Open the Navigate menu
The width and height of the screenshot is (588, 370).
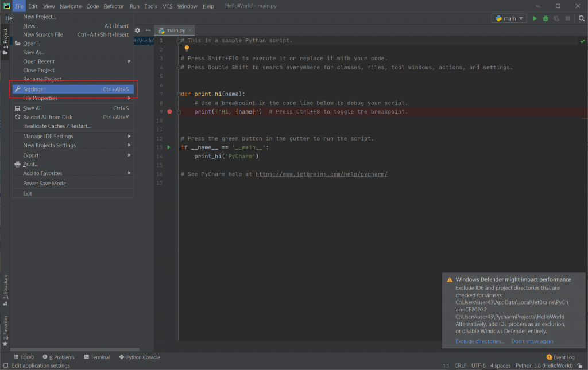70,6
